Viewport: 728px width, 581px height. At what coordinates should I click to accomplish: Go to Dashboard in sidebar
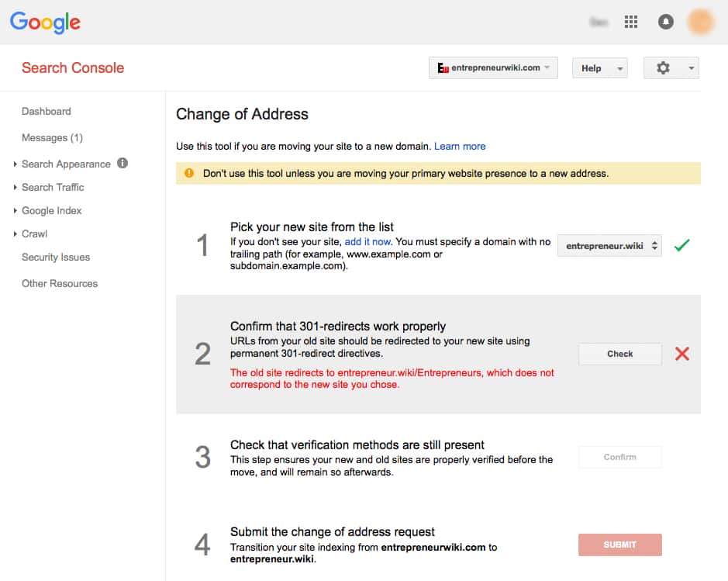(x=47, y=112)
